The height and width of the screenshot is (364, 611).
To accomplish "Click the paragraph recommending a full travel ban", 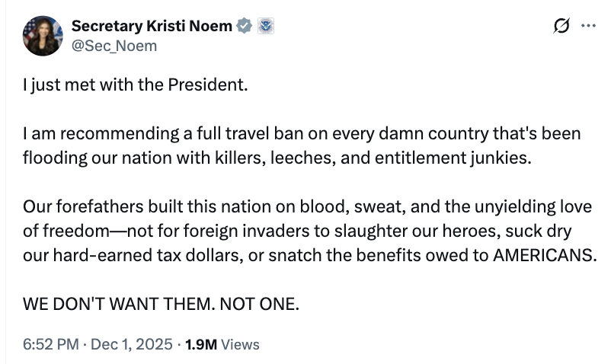I will coord(302,145).
